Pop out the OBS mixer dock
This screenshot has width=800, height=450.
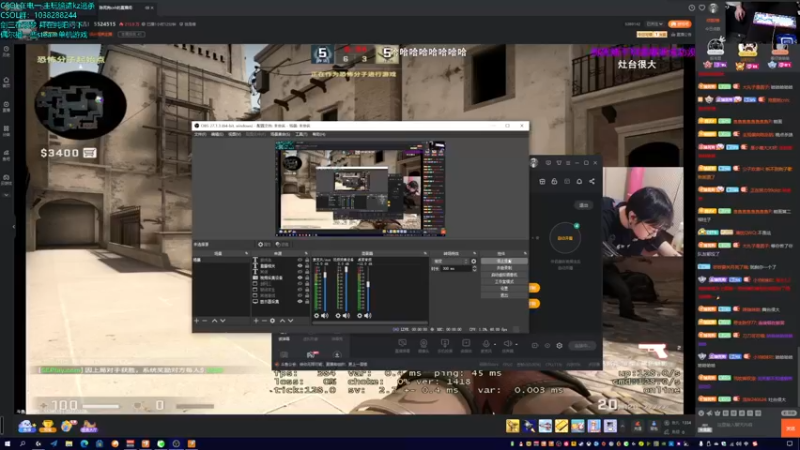coord(425,254)
